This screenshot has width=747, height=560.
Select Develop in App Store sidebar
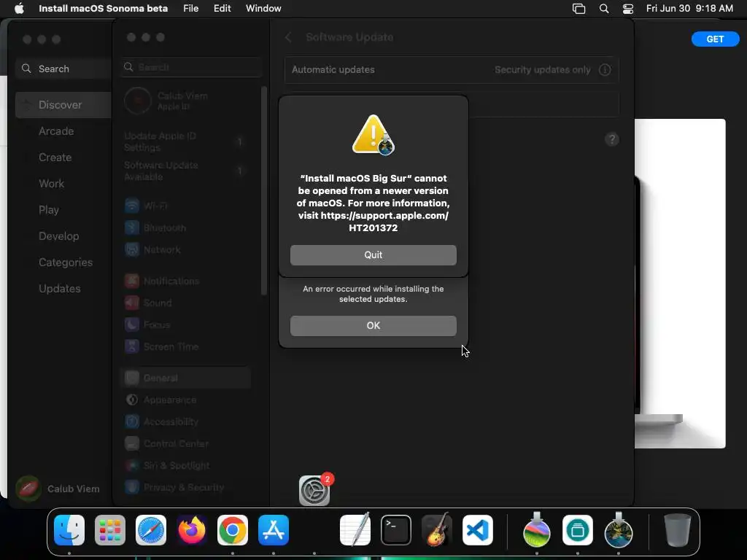(x=58, y=236)
